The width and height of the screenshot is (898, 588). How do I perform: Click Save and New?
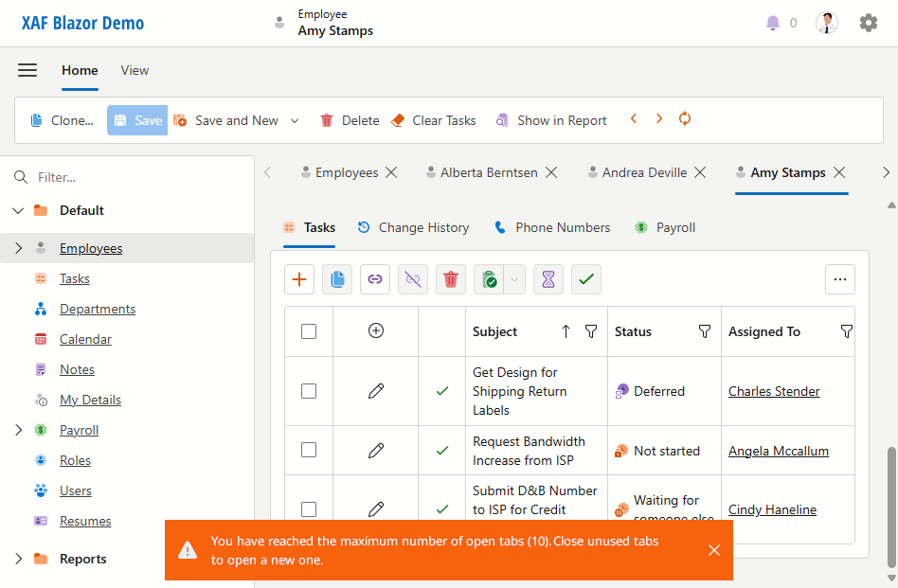226,120
